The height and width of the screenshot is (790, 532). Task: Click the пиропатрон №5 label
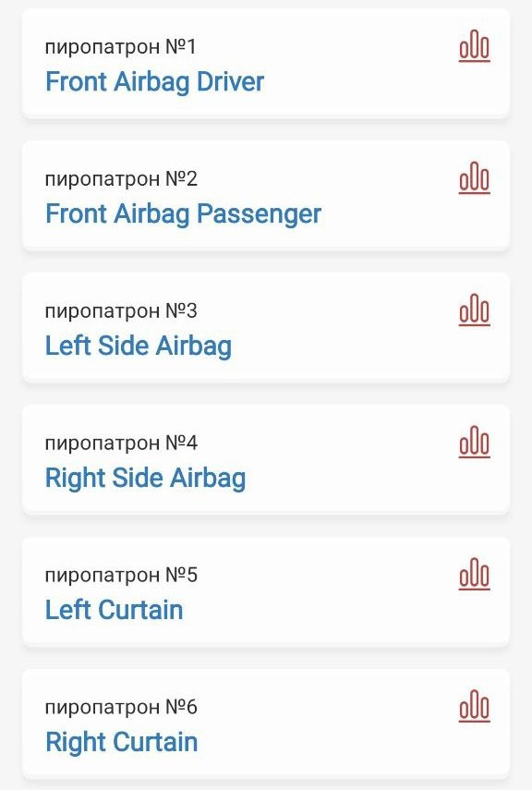pos(121,575)
